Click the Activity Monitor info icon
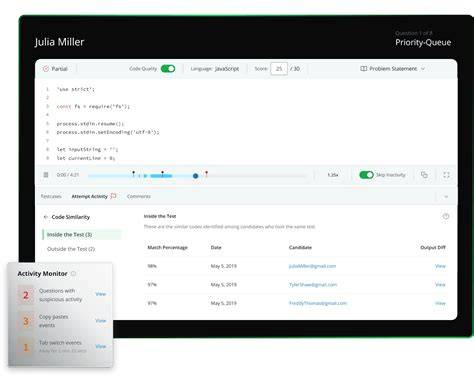 (73, 274)
